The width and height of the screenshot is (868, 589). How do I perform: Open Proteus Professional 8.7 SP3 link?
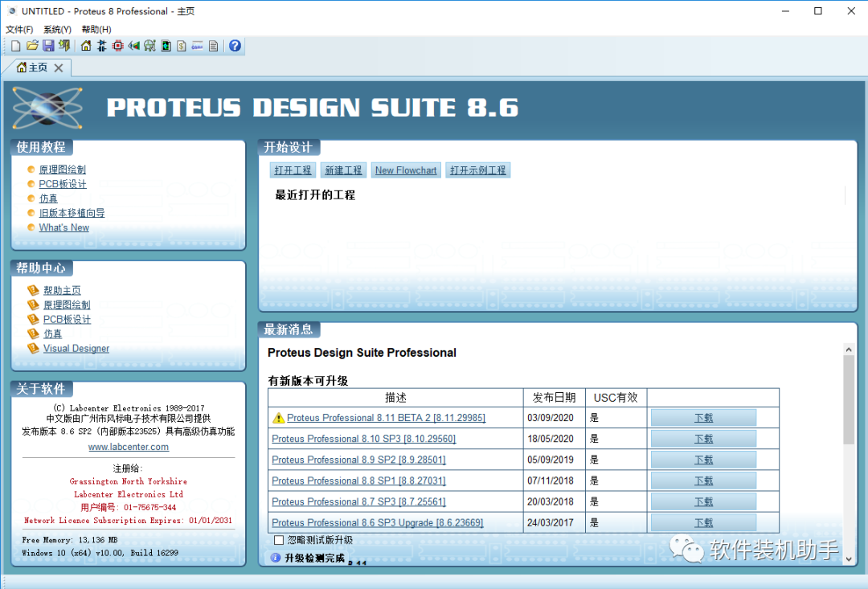tap(358, 502)
